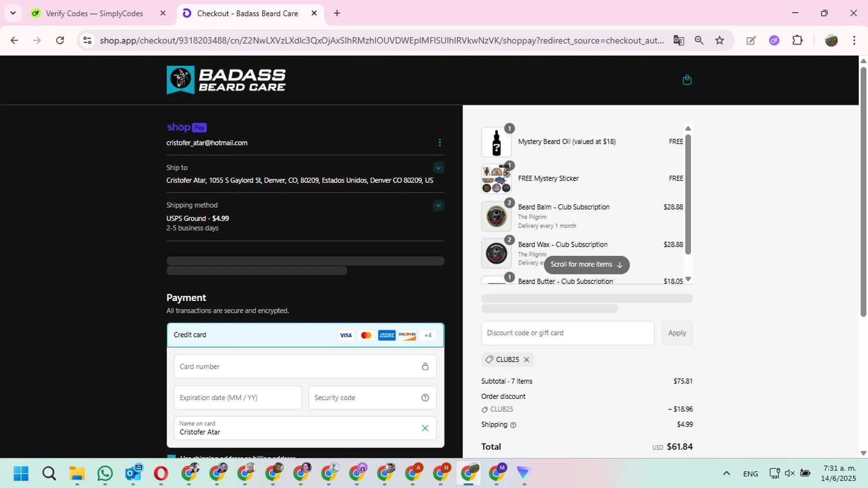Open the Mystery Beard Oil thumbnail
This screenshot has width=868, height=488.
click(x=496, y=142)
